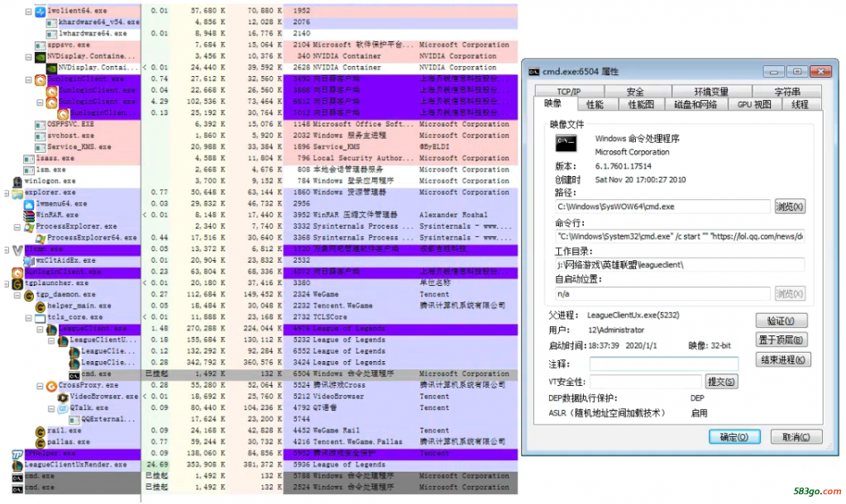Click the SunloginClient icon in row PID 4072

pos(17,273)
